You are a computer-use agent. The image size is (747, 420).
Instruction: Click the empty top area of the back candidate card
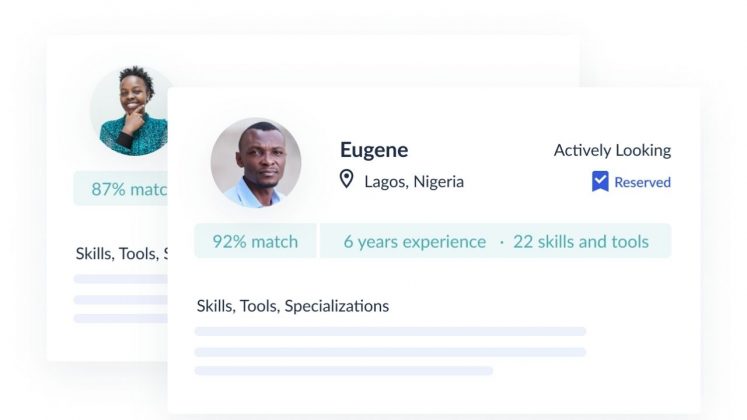pyautogui.click(x=372, y=60)
